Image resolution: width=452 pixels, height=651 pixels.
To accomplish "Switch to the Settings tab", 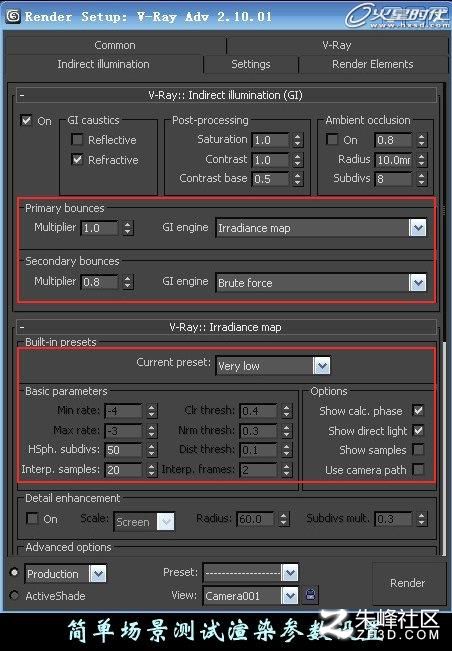I will coord(251,64).
